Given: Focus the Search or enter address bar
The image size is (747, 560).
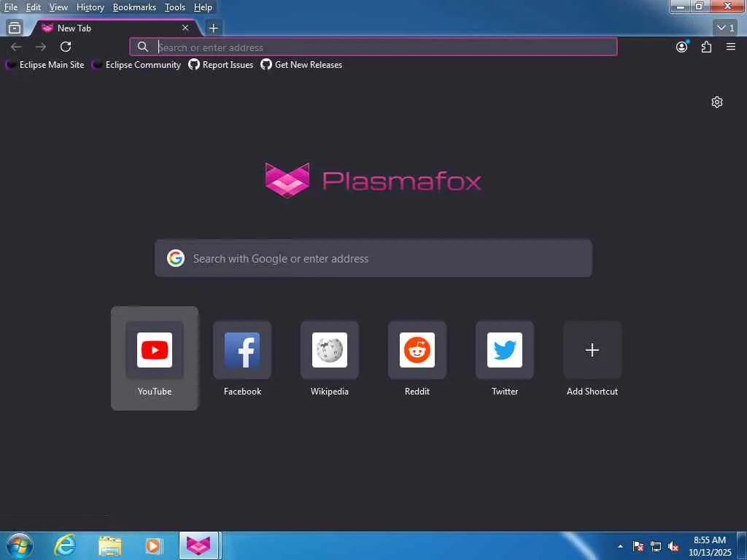Looking at the screenshot, I should click(x=373, y=47).
